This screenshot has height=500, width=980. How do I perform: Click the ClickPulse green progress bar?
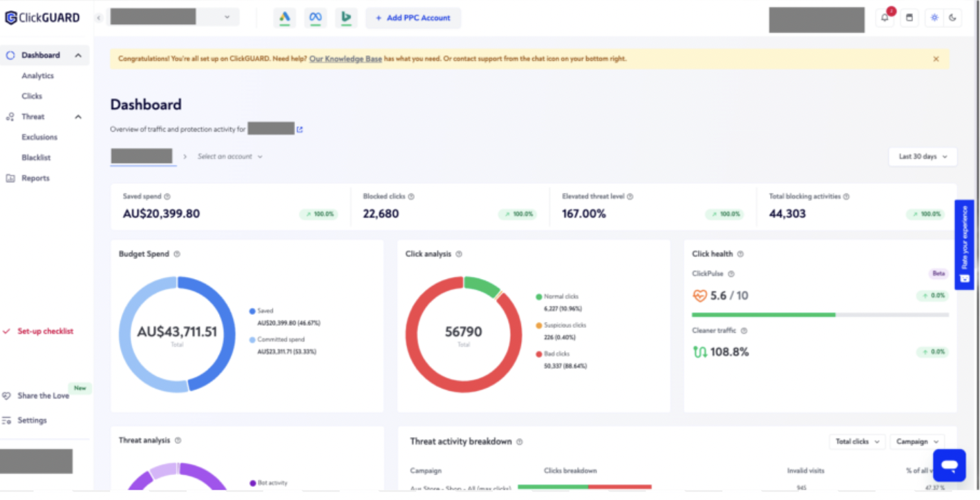point(764,314)
